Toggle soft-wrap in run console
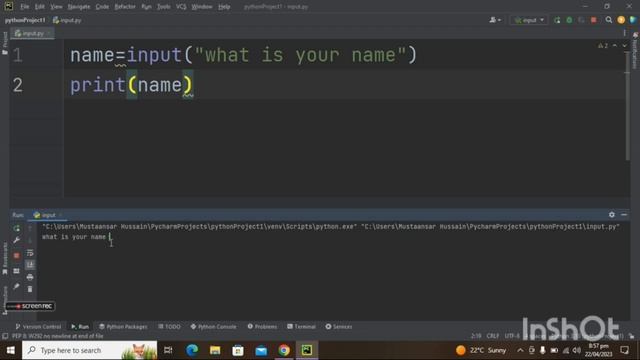640x360 pixels. pos(30,253)
